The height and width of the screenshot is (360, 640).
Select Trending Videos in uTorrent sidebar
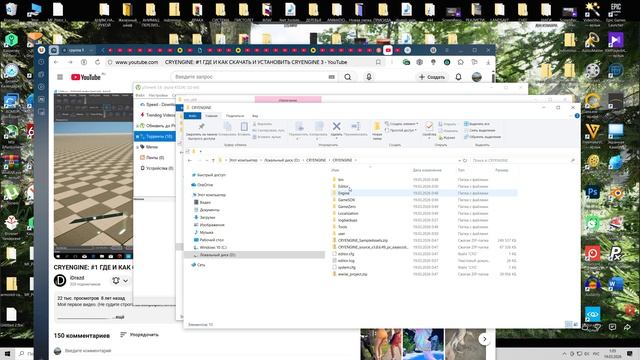coord(157,115)
